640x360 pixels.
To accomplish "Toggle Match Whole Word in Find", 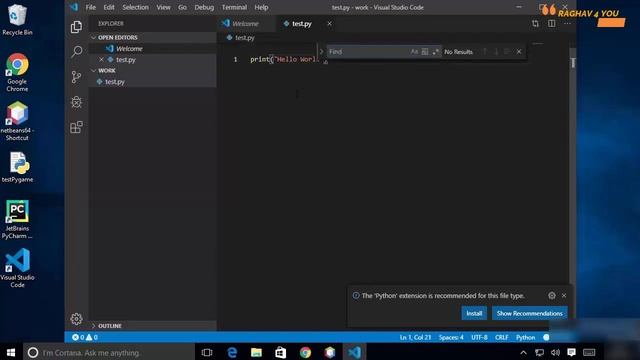I will [x=425, y=52].
